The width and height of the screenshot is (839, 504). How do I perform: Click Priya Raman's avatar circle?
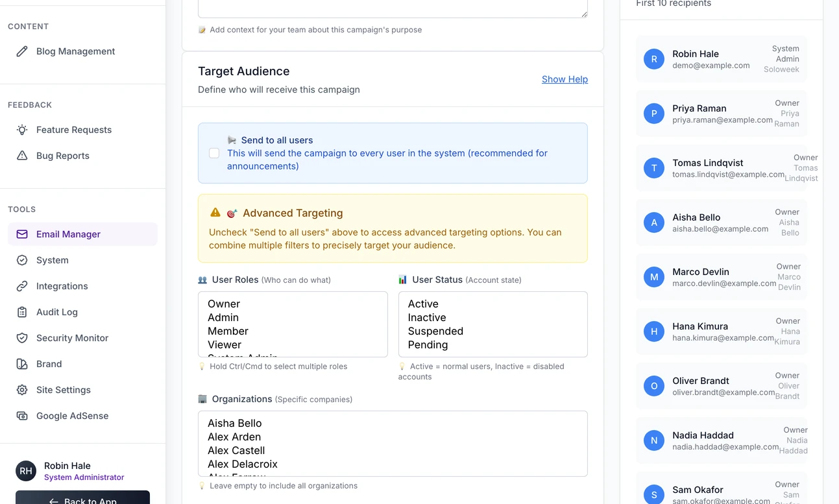(654, 114)
